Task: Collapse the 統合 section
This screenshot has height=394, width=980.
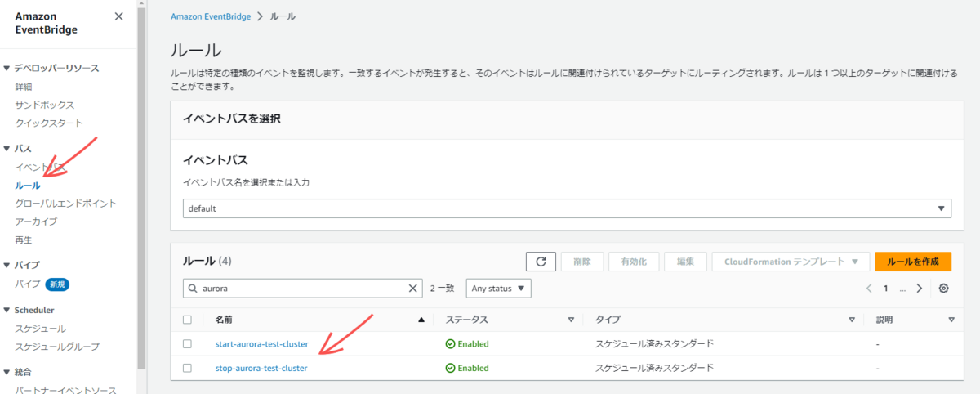Action: coord(7,372)
